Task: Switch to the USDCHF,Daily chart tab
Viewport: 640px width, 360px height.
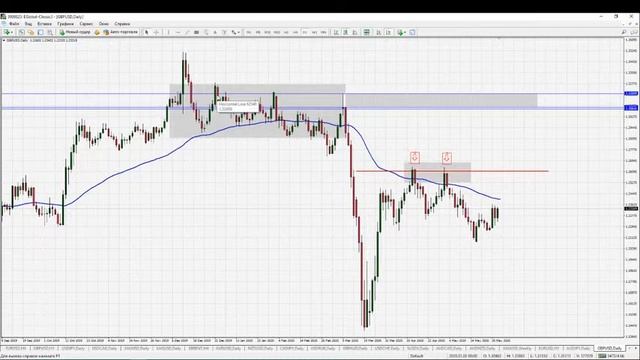Action: [387, 349]
